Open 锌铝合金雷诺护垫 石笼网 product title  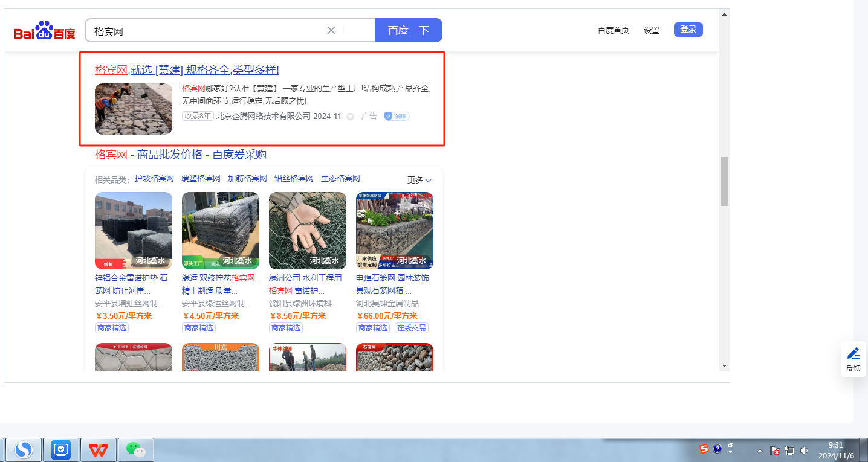pos(131,284)
